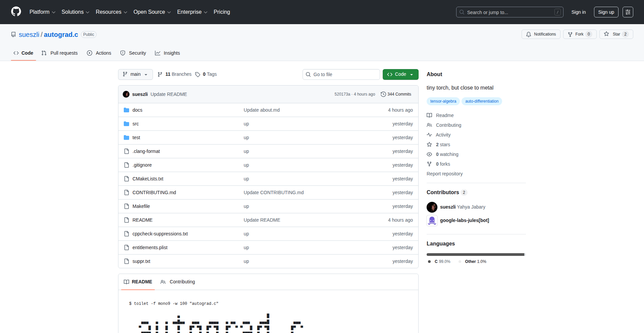
Task: Click the google-labs-jules bot avatar
Action: pos(432,220)
